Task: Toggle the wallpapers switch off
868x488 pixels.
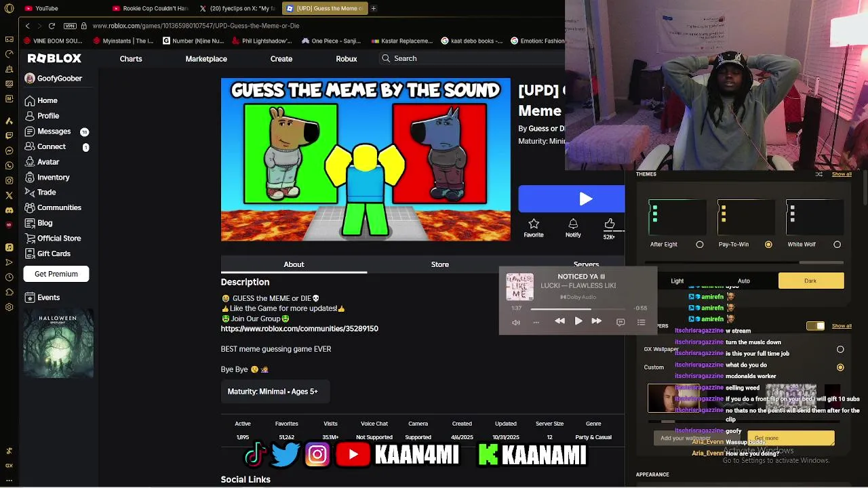Action: [x=815, y=326]
